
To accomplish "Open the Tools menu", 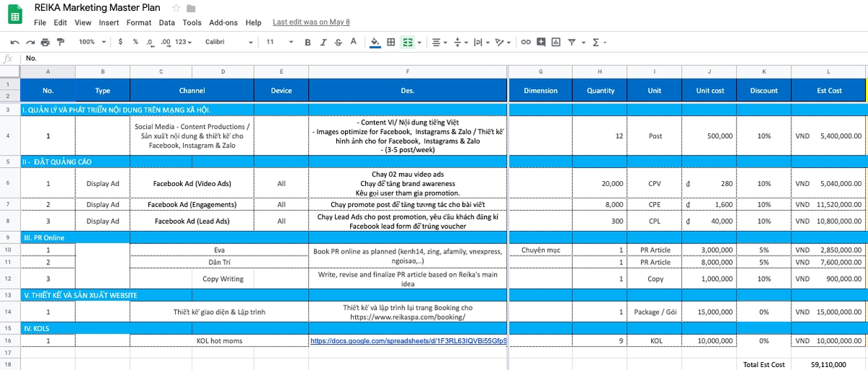I will pos(192,22).
